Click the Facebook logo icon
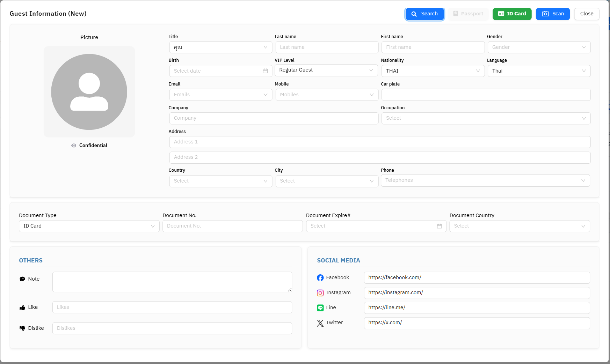Viewport: 610px width, 364px height. pos(320,278)
